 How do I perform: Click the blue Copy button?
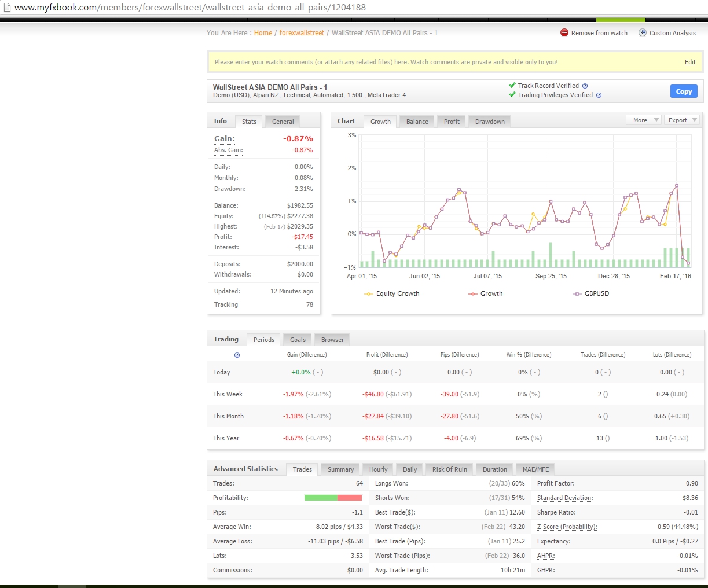tap(684, 91)
